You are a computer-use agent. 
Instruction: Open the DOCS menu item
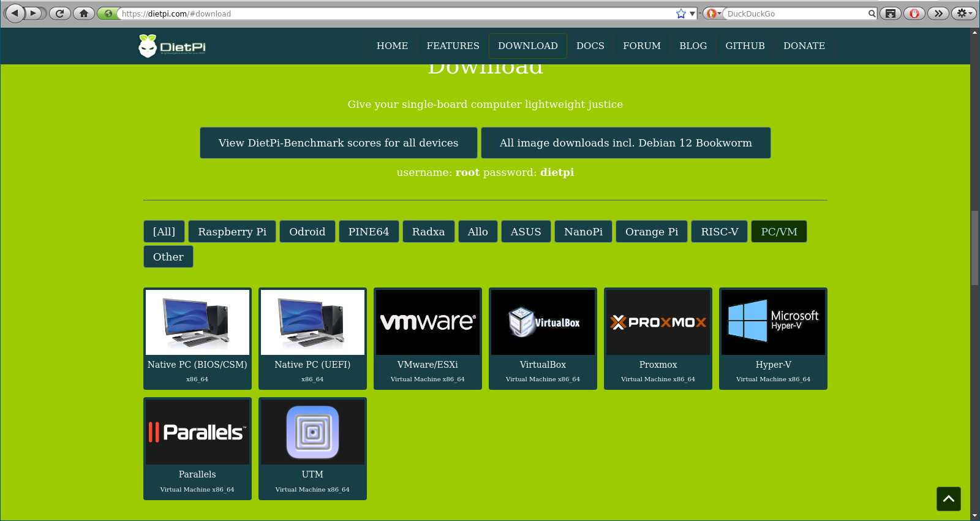[590, 46]
